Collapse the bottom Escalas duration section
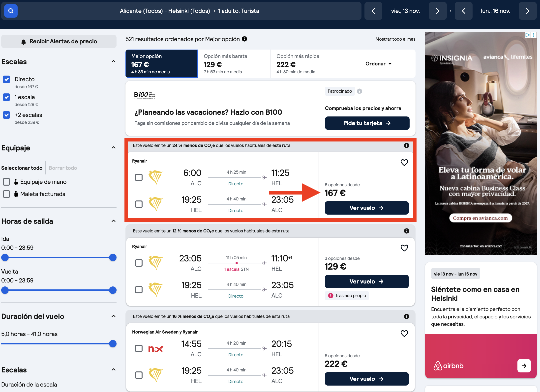The image size is (540, 392). point(114,370)
